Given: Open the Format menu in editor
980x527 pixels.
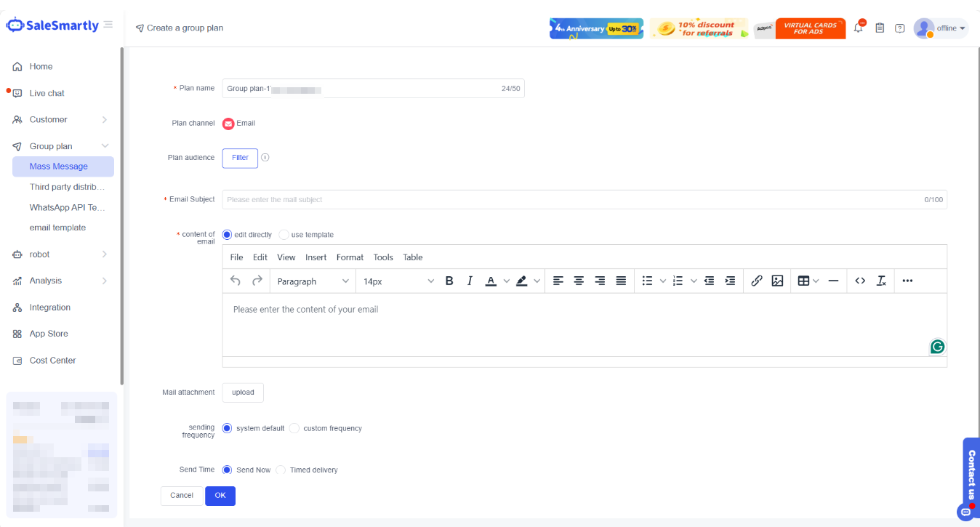Looking at the screenshot, I should click(x=350, y=257).
